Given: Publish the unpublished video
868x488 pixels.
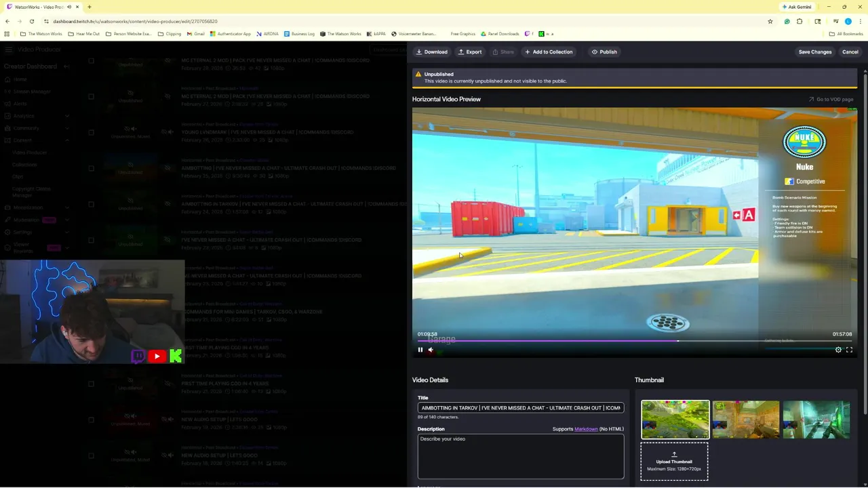Looking at the screenshot, I should tap(604, 52).
